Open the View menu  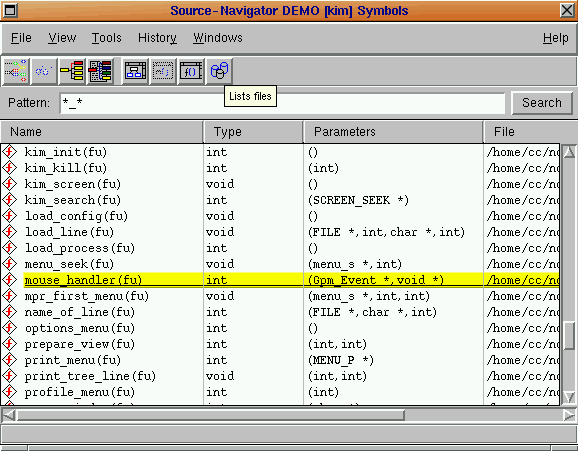click(x=62, y=38)
